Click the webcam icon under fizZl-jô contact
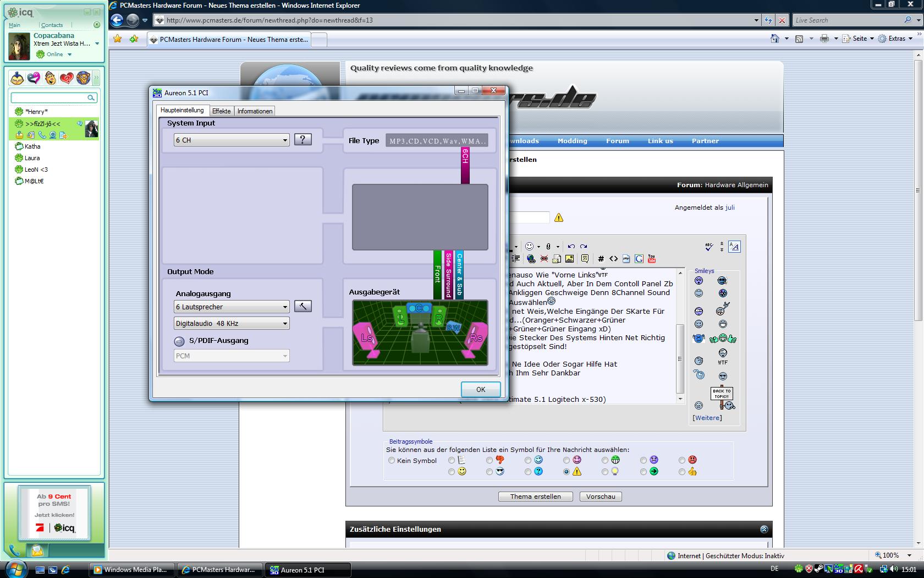The image size is (924, 578). pyautogui.click(x=53, y=135)
